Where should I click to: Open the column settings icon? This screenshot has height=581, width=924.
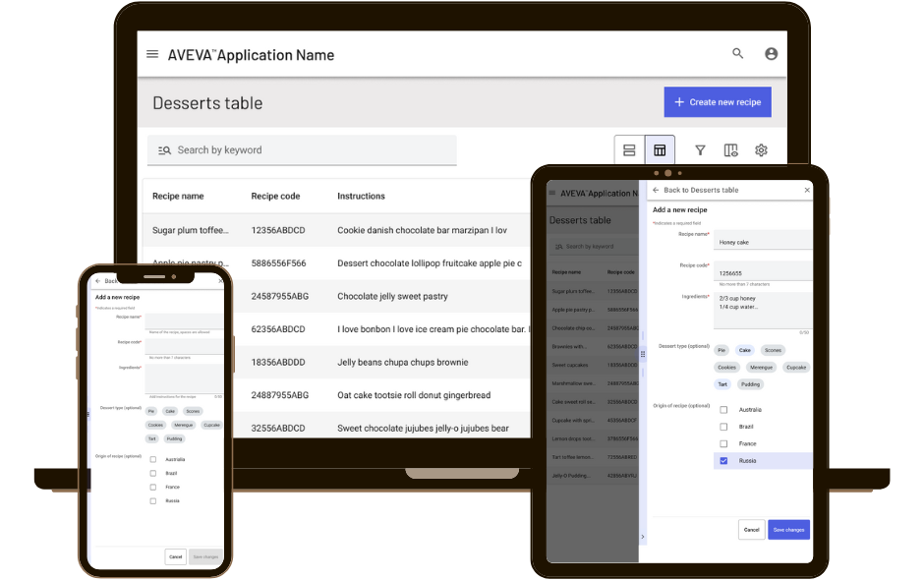coord(730,150)
